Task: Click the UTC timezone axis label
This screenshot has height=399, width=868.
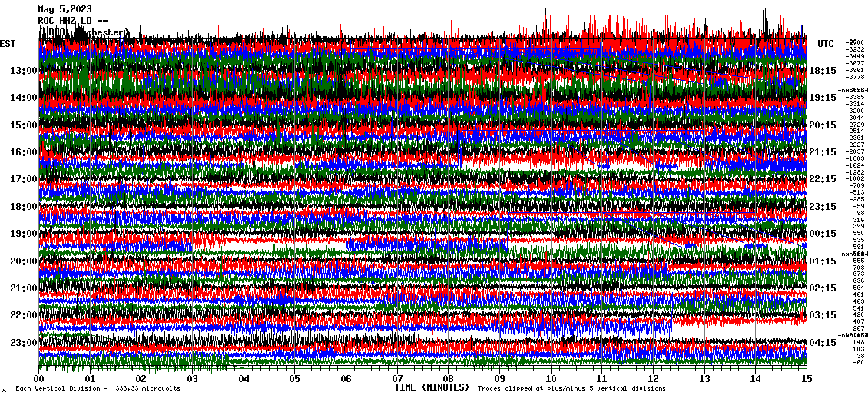Action: (826, 44)
